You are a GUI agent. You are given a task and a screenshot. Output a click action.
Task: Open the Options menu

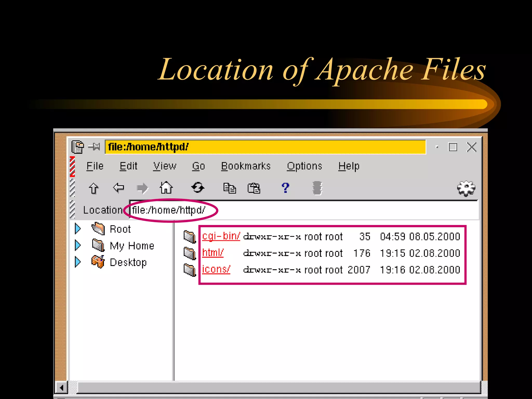[x=304, y=166]
